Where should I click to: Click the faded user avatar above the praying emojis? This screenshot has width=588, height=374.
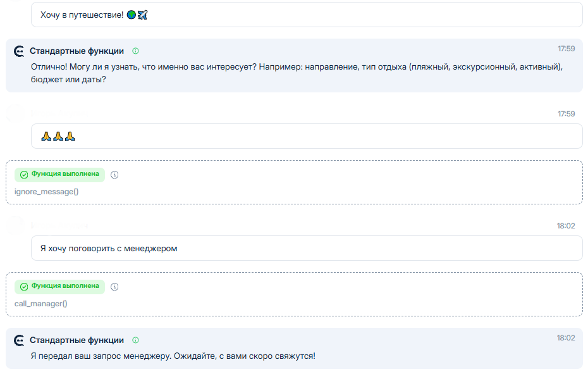click(15, 114)
